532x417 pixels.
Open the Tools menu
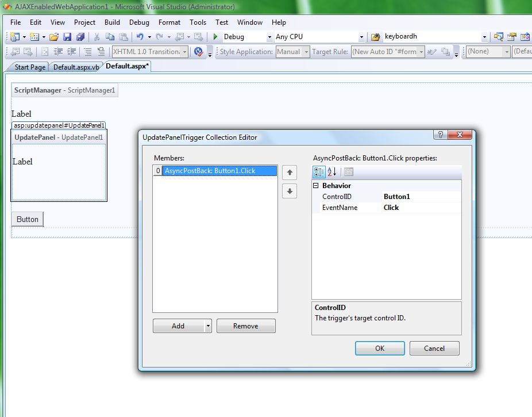click(x=198, y=22)
